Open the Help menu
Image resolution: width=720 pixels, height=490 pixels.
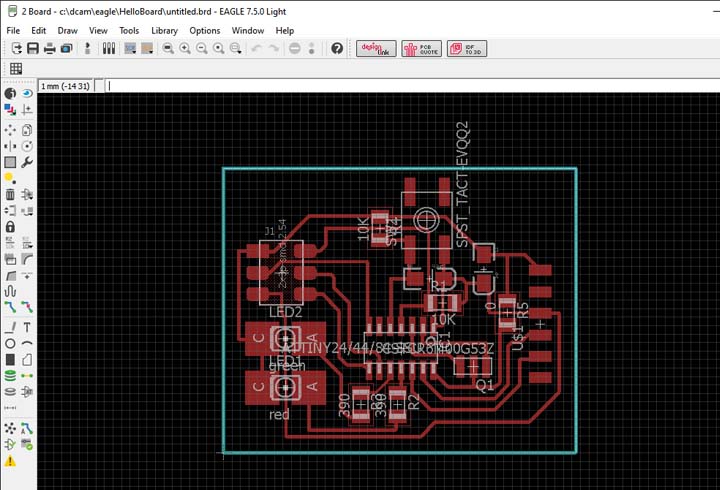click(285, 31)
